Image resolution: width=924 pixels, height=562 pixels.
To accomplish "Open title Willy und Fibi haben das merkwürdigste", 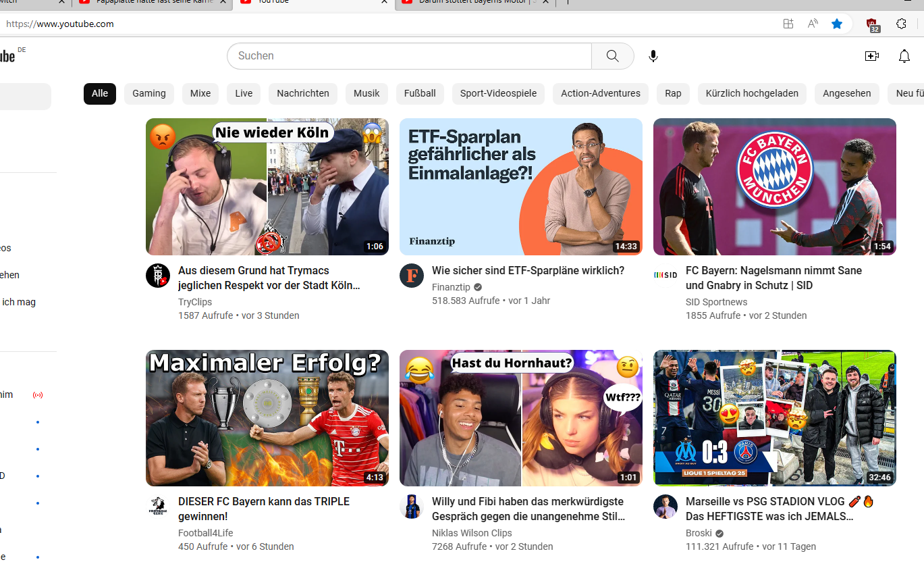I will tap(528, 509).
